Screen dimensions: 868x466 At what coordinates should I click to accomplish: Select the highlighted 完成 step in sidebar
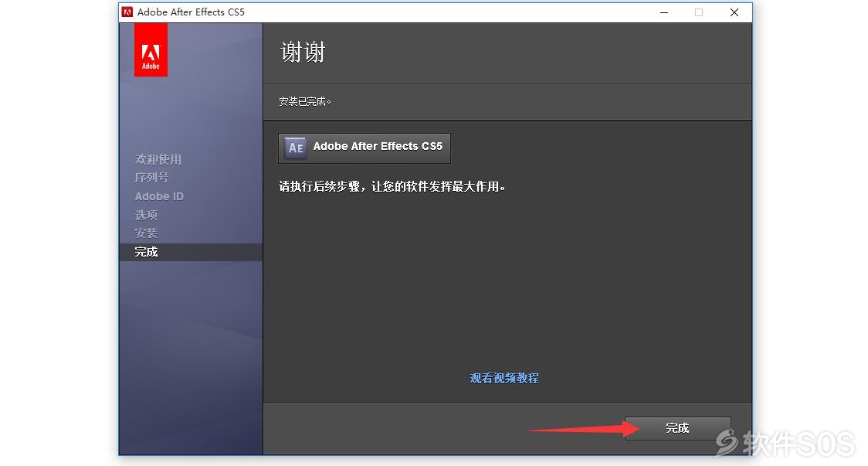[x=191, y=252]
